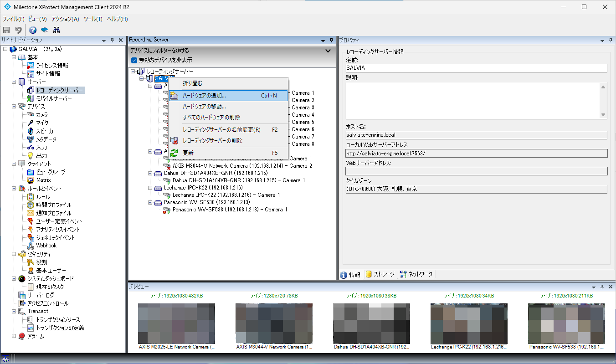Click the サイト情報 icon in the navigation tree

pyautogui.click(x=31, y=74)
